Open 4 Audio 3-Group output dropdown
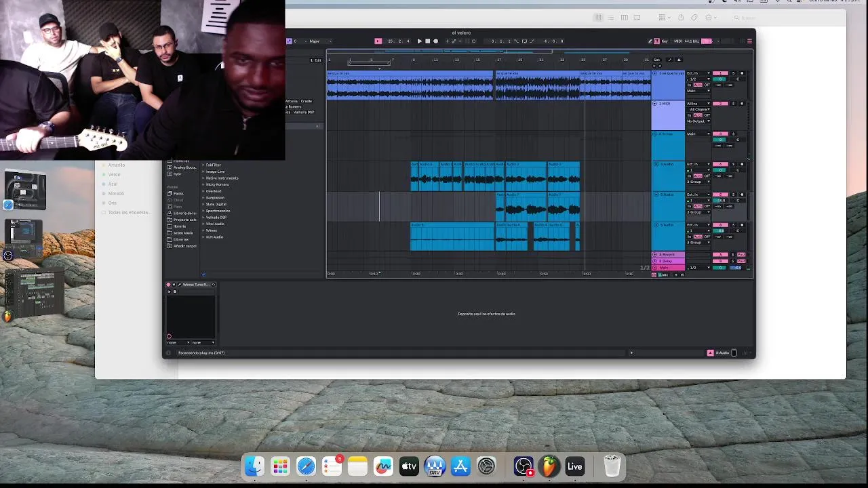The width and height of the screenshot is (868, 488). tap(698, 182)
